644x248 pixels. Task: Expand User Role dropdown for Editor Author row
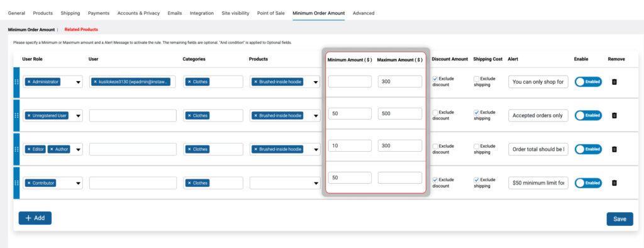pos(78,150)
